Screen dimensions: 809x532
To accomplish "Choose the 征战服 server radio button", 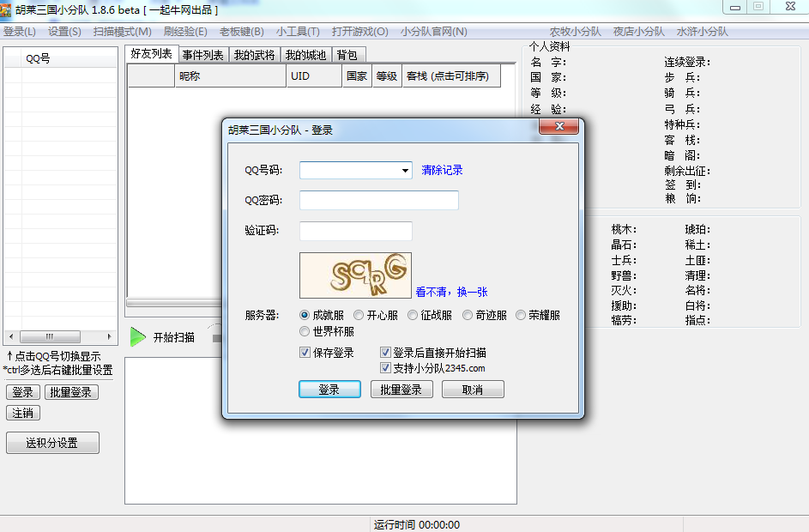I will point(413,315).
